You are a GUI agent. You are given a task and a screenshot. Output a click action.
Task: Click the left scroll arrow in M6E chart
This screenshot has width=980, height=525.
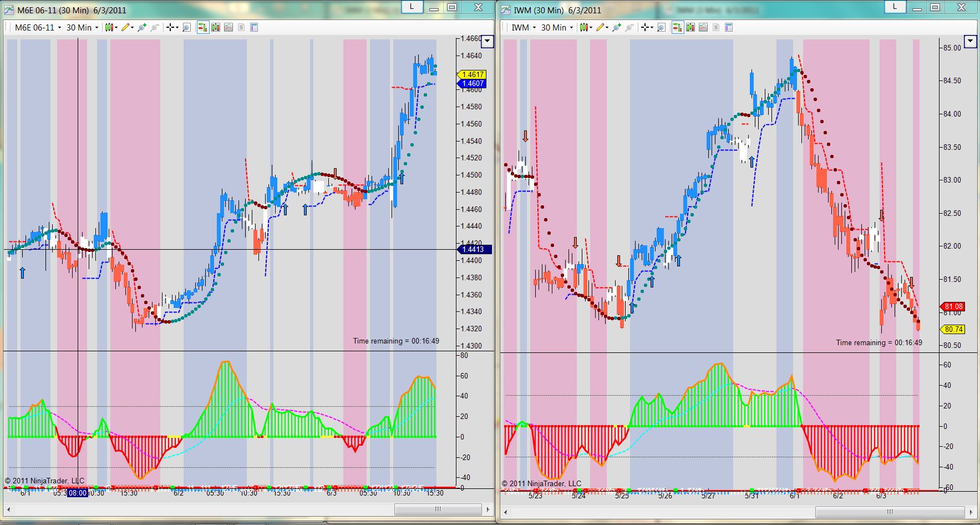[8, 509]
